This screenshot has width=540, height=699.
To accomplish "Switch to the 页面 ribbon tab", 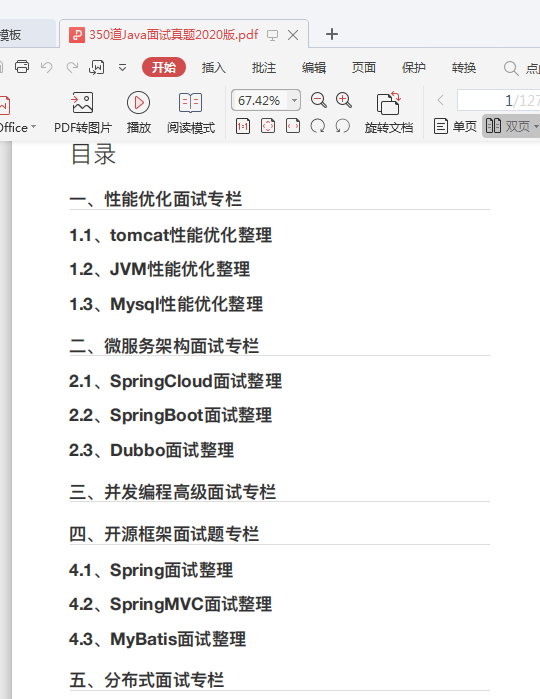I will pyautogui.click(x=363, y=68).
